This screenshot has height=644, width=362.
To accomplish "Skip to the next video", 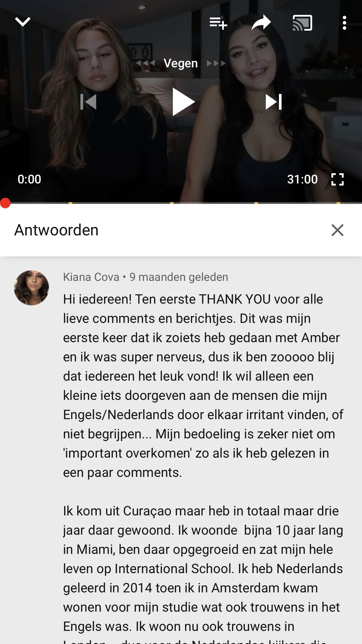I will click(x=274, y=101).
